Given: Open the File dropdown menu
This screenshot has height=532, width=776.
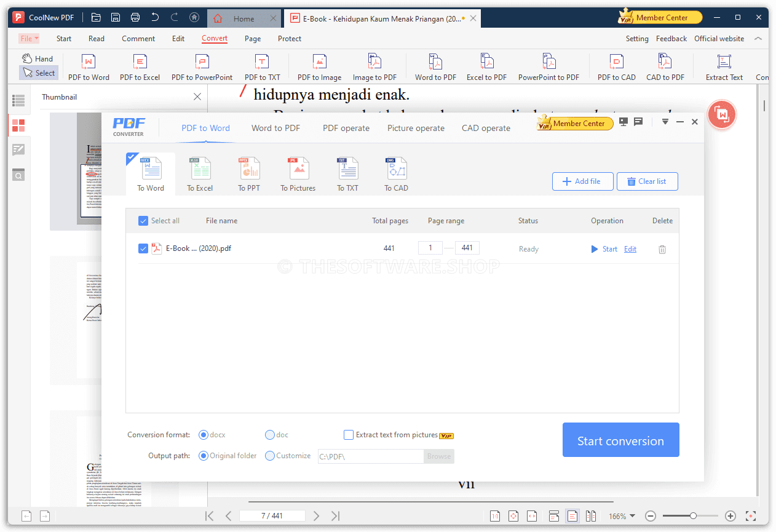Looking at the screenshot, I should pos(29,38).
